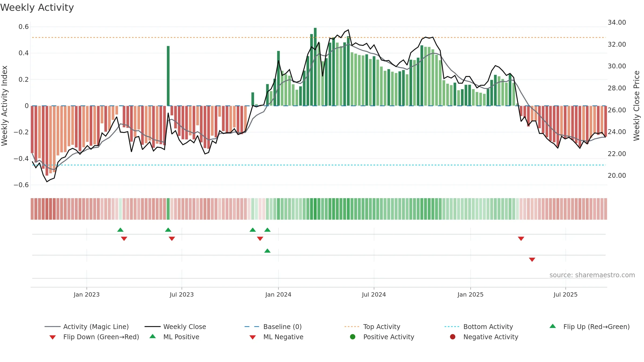
Task: Toggle the Bottom Activity legend entry
Action: click(479, 327)
